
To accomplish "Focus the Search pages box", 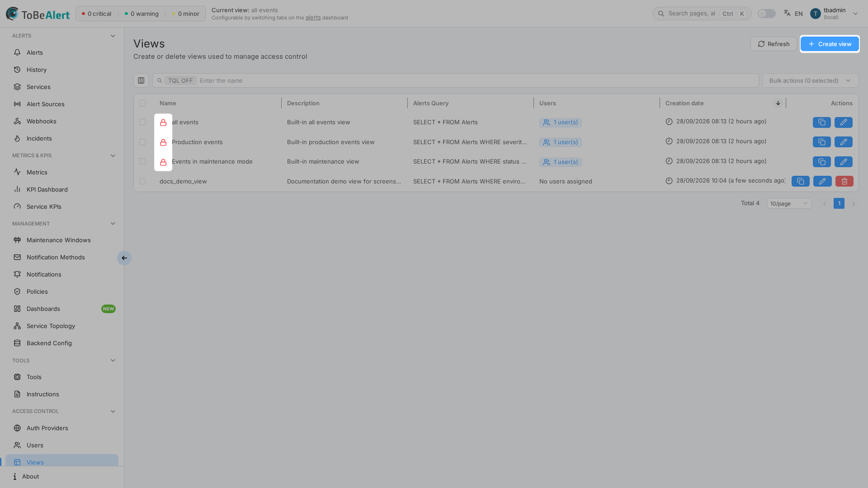I will coord(702,14).
